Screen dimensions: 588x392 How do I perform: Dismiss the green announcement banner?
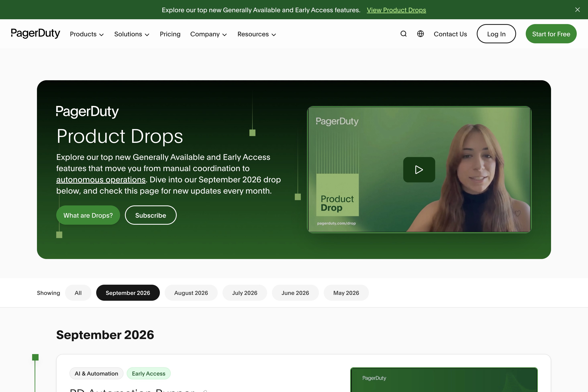(577, 10)
